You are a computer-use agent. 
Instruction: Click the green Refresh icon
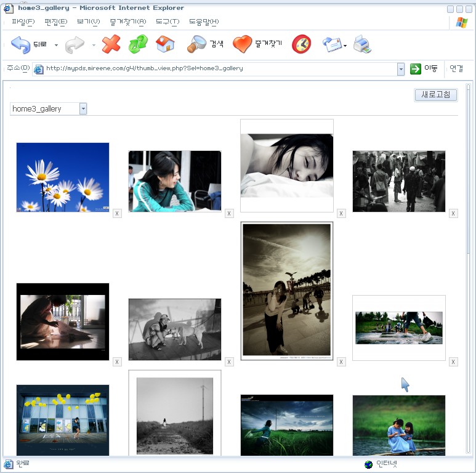tap(138, 44)
